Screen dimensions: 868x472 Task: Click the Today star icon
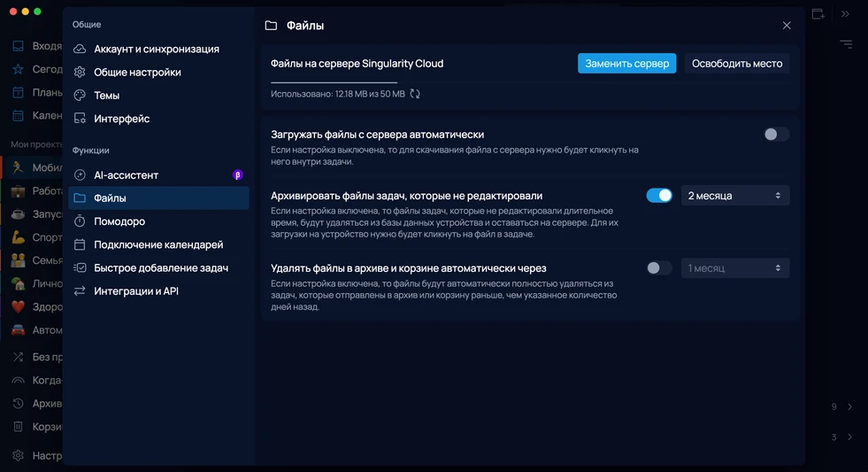coord(19,69)
